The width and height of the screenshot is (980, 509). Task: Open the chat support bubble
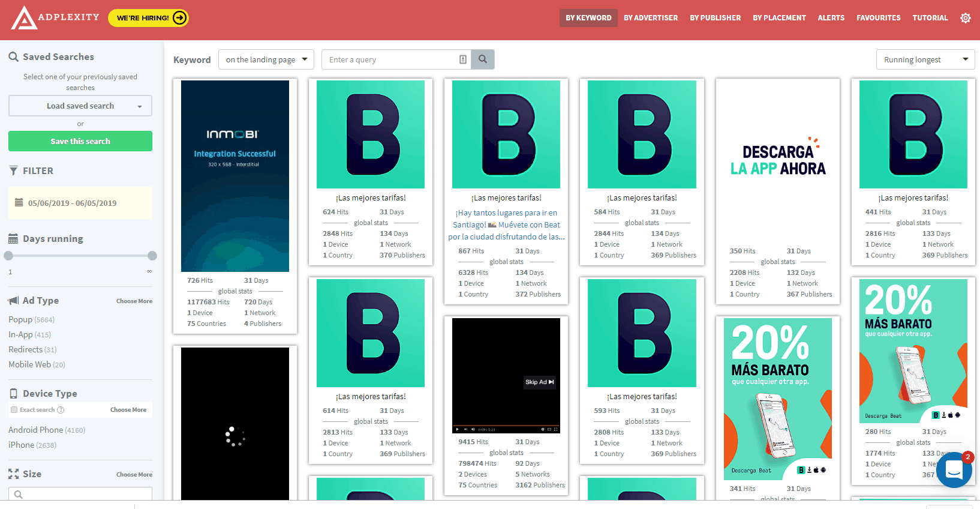tap(954, 470)
